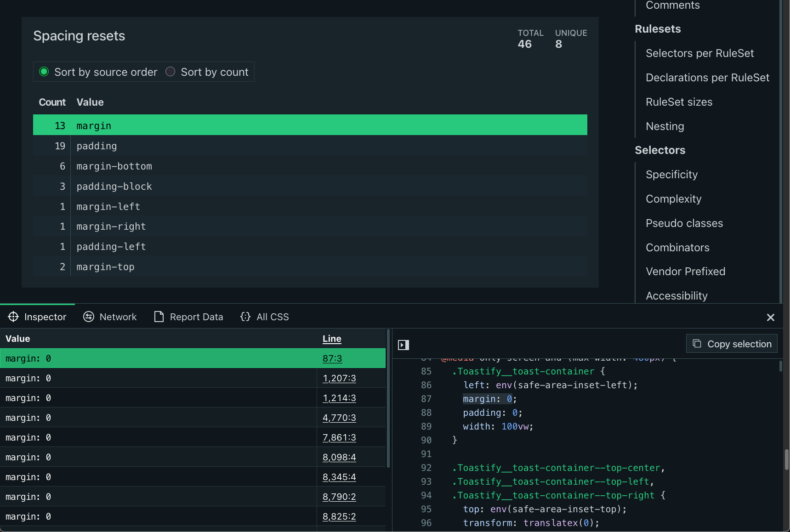Click the Copy selection button

[731, 343]
